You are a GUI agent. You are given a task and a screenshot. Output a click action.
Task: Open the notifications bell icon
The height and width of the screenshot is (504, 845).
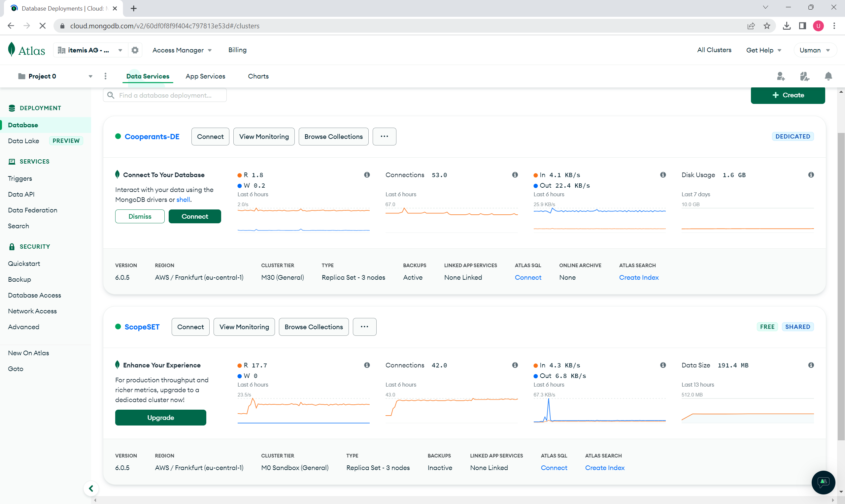(828, 76)
